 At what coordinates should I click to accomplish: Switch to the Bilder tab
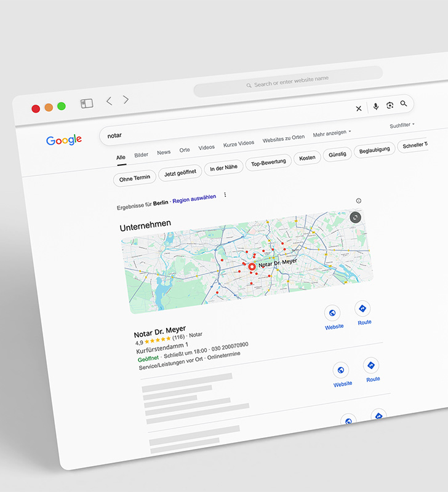coord(141,155)
